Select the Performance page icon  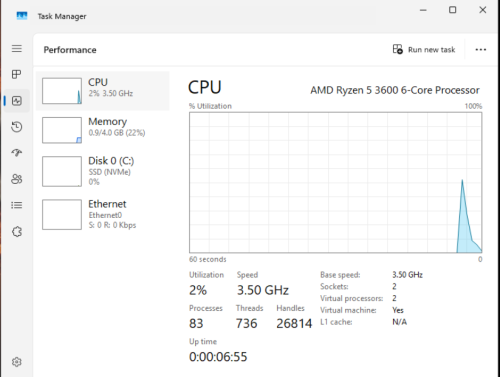point(17,100)
